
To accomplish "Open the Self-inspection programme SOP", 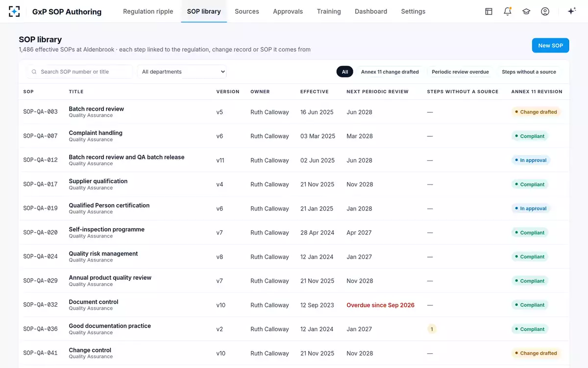I will coord(106,229).
